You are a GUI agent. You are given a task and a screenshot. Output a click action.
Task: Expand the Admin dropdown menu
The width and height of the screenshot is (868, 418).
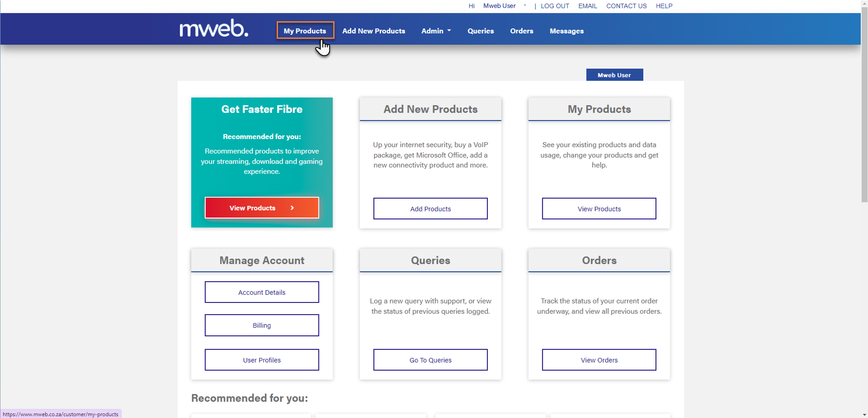(436, 31)
